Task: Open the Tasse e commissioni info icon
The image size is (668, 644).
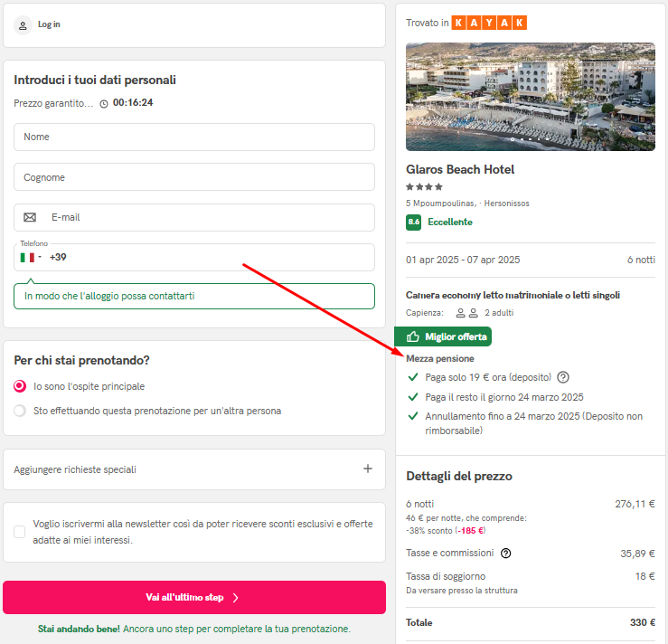Action: tap(505, 554)
